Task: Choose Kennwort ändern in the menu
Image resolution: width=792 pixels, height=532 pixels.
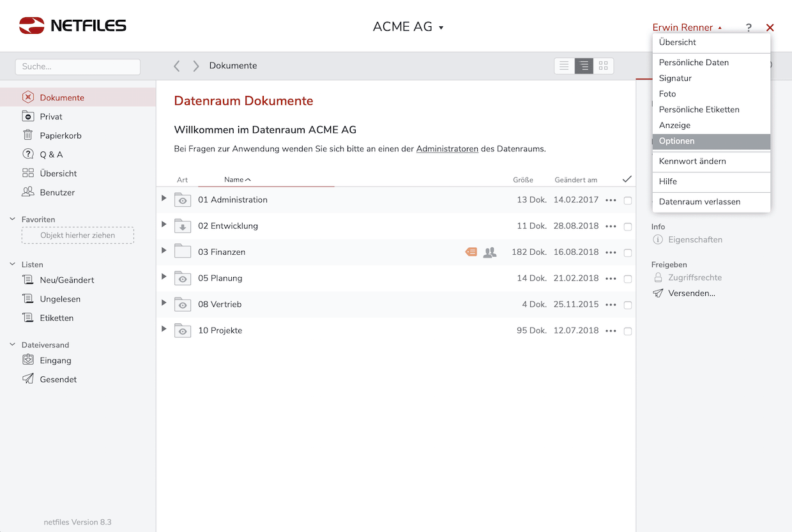Action: coord(692,162)
